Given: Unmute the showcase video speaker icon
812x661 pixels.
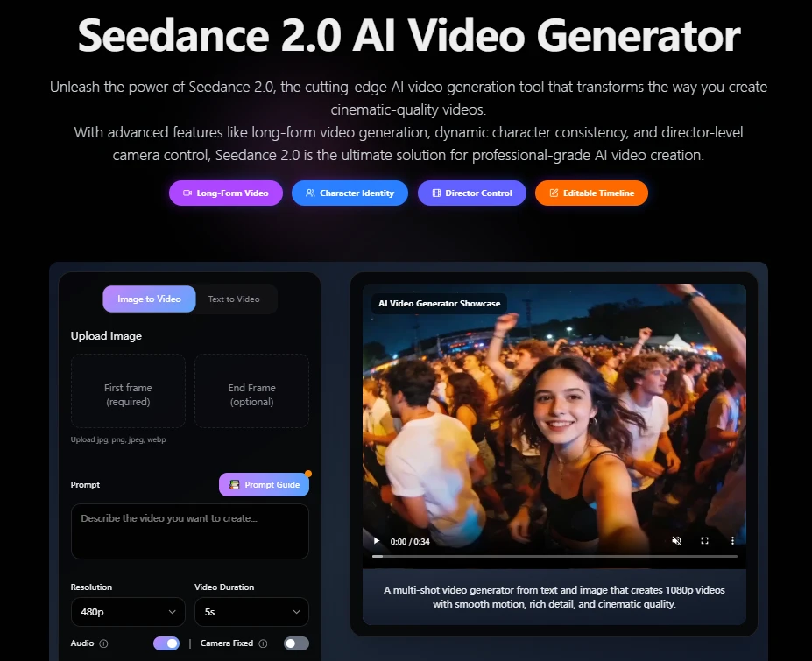Looking at the screenshot, I should (676, 541).
